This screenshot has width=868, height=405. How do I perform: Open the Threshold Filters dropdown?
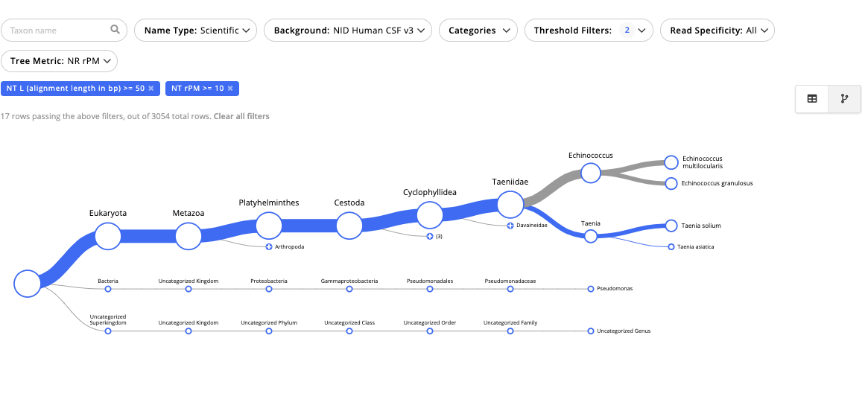[x=589, y=31]
